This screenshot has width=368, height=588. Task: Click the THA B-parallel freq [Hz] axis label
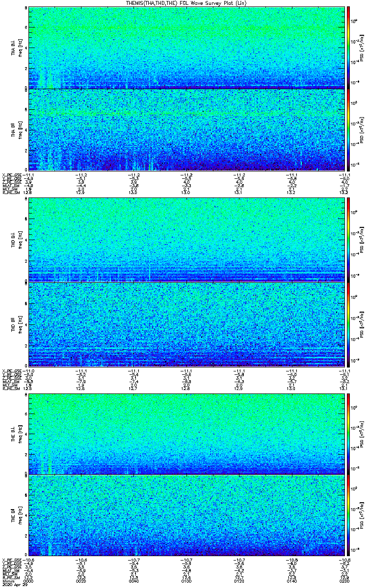(20, 130)
